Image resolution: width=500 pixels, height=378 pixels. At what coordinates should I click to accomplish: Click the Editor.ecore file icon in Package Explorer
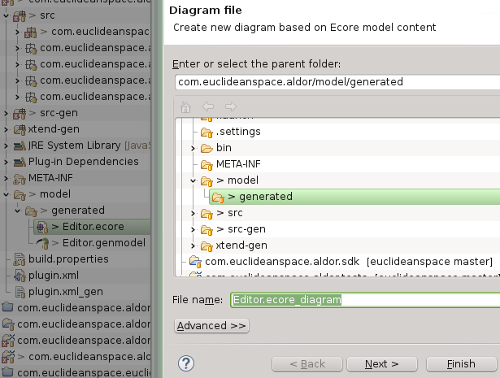coord(42,227)
